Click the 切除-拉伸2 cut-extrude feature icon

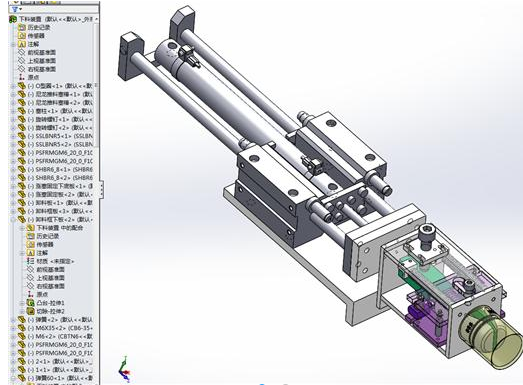click(x=30, y=311)
